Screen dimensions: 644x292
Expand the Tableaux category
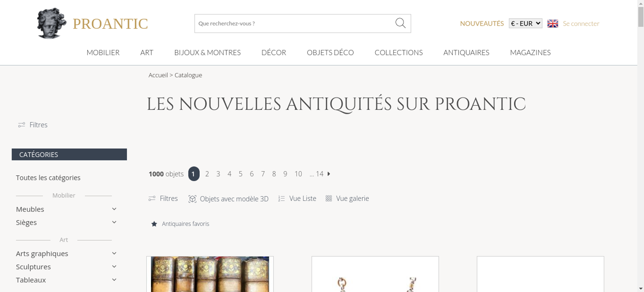click(114, 280)
